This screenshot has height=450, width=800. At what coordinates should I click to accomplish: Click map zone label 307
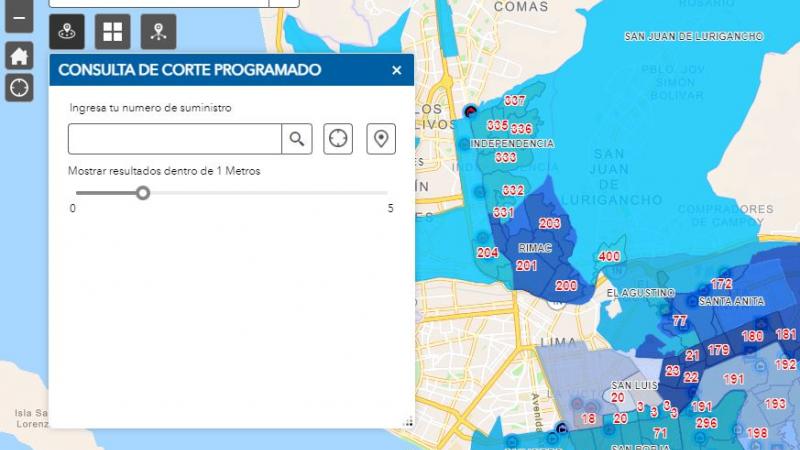pyautogui.click(x=515, y=101)
